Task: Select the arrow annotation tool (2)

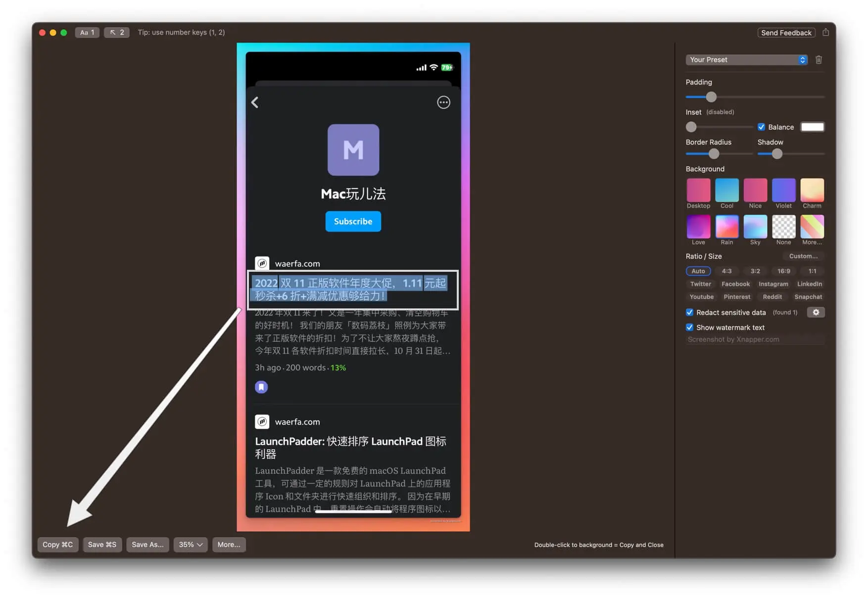Action: [117, 33]
